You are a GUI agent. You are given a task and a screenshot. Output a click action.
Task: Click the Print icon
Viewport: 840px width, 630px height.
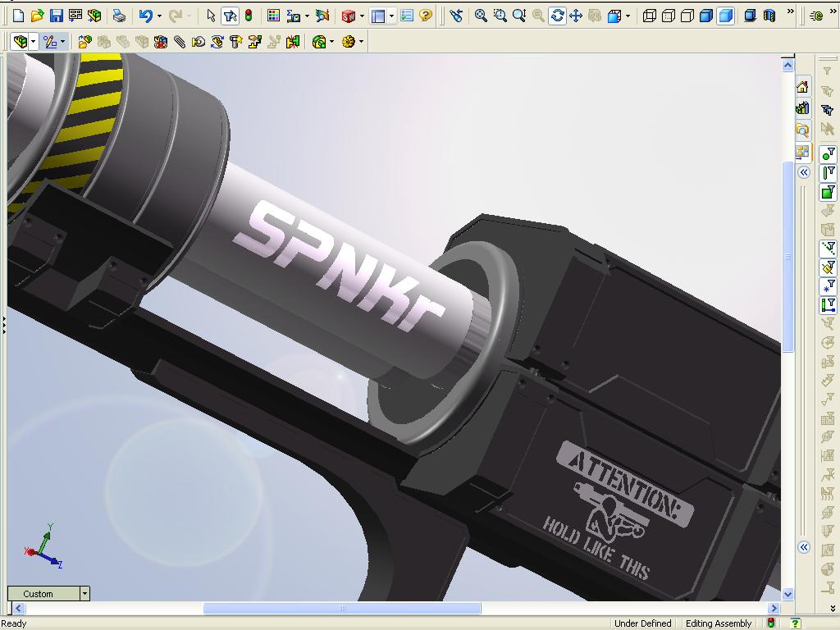(x=119, y=16)
